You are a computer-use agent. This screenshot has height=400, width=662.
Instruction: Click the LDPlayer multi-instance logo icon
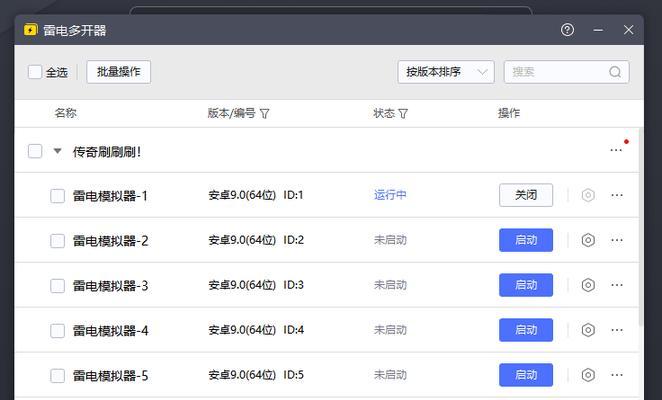30,30
